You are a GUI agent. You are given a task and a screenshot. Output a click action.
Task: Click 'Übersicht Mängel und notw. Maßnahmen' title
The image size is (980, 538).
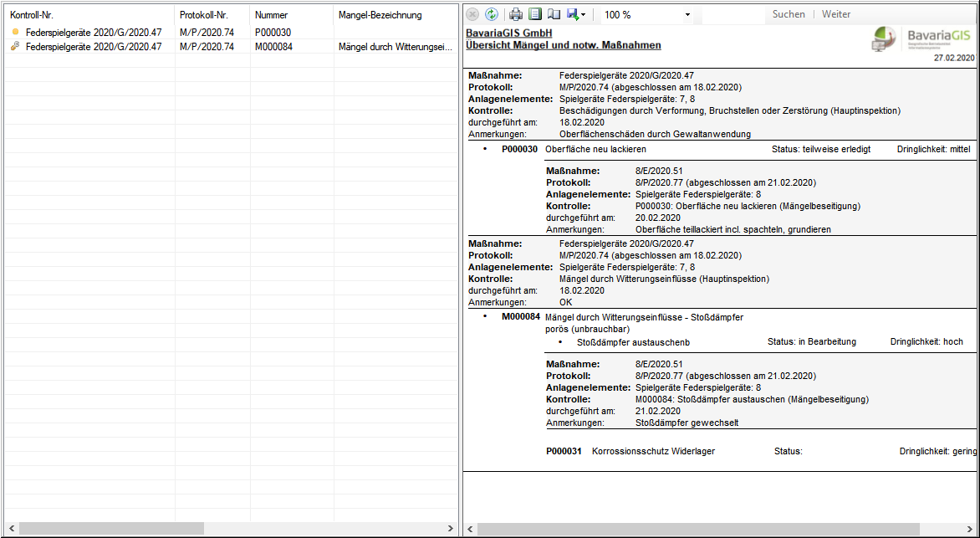(564, 45)
